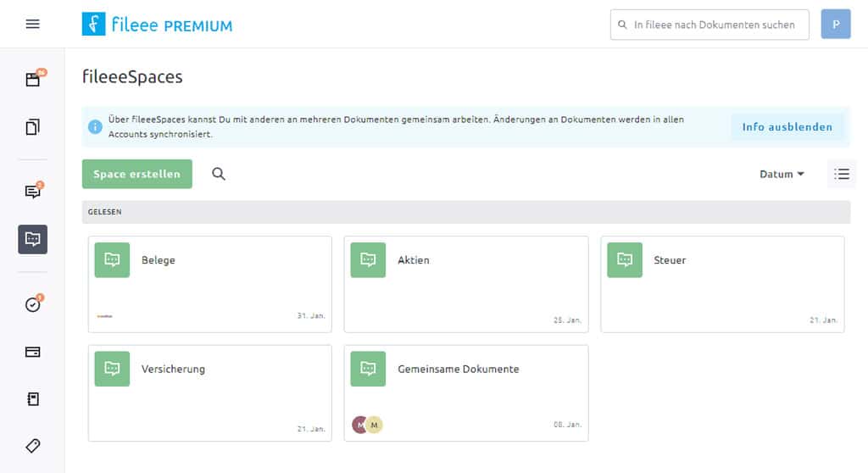868x473 pixels.
Task: Focus the document search field
Action: click(x=709, y=25)
